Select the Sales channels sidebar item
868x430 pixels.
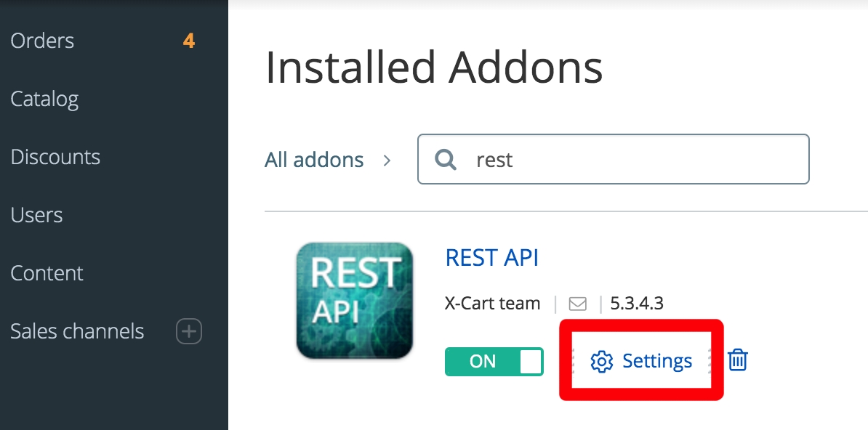pyautogui.click(x=77, y=331)
